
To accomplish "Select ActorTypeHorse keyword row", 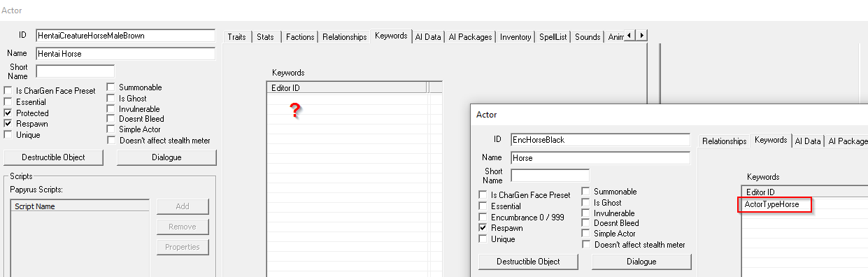I will pyautogui.click(x=804, y=204).
